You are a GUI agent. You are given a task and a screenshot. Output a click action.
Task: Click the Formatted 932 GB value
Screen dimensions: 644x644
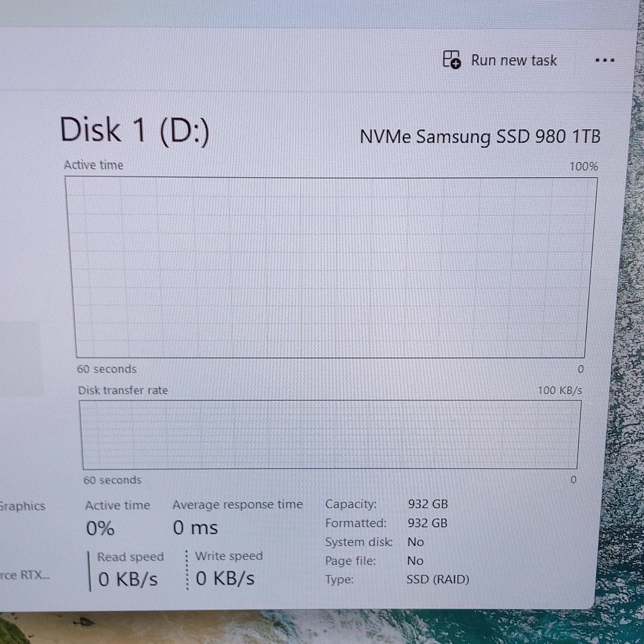[x=427, y=523]
